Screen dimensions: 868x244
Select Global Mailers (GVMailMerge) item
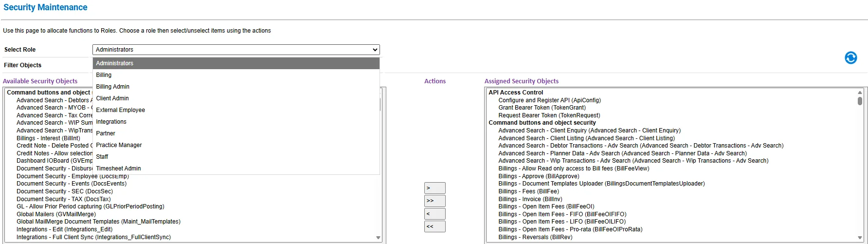point(56,214)
